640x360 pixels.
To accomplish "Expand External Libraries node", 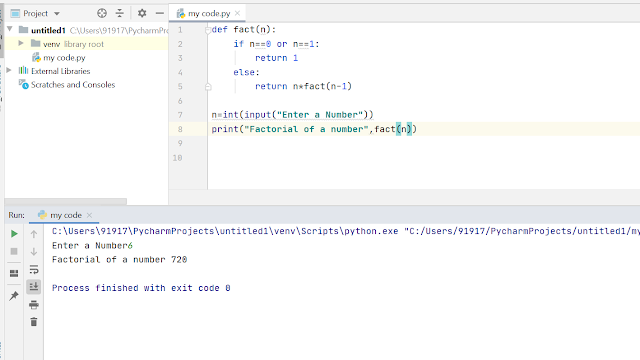I will 9,70.
